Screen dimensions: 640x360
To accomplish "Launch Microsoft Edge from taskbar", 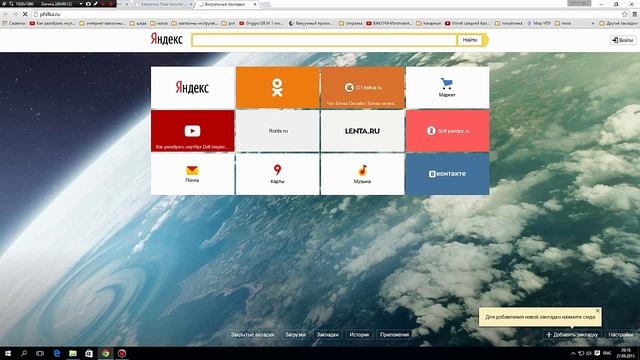I will [x=56, y=353].
